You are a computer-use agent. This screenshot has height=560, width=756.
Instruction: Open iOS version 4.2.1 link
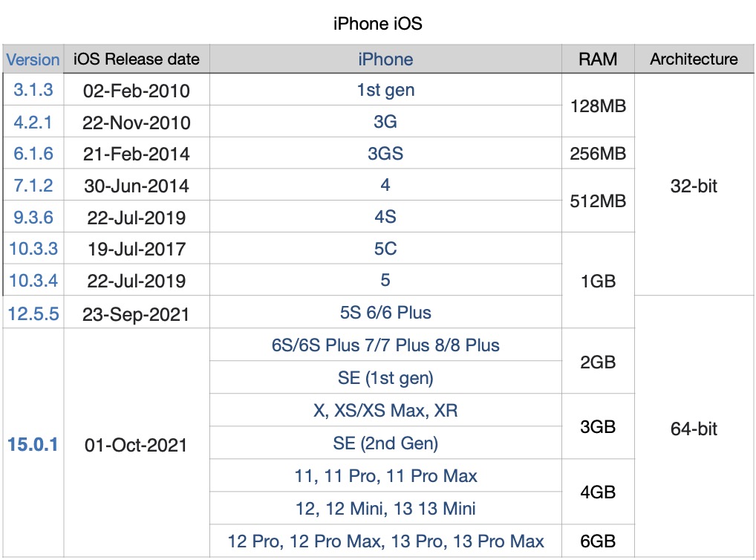click(x=33, y=122)
